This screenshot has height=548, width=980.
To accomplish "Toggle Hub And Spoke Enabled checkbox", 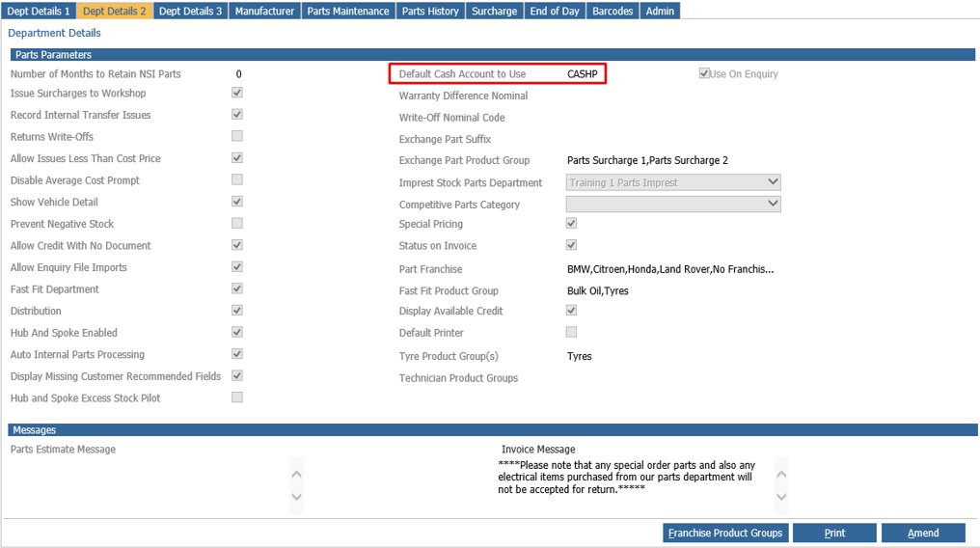I will pos(237,332).
